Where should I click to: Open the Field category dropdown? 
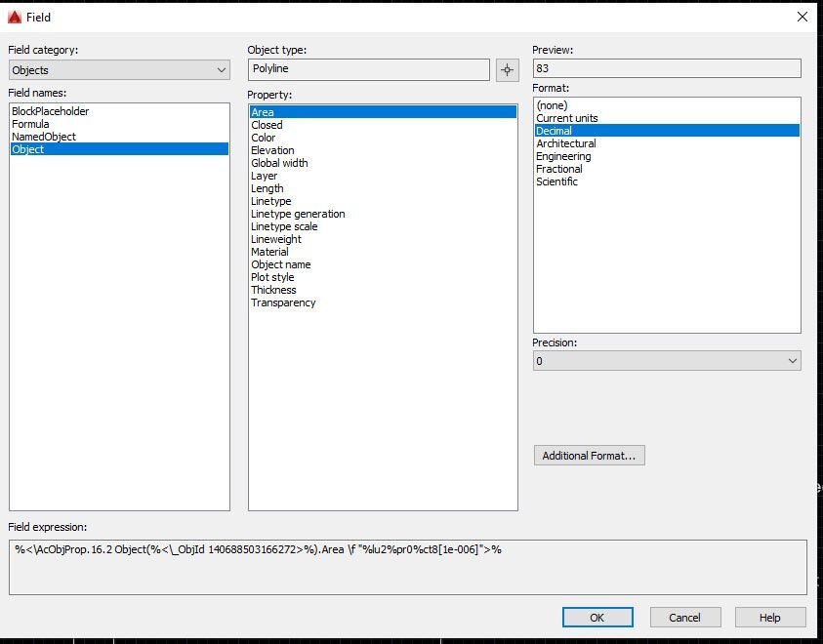(x=119, y=69)
